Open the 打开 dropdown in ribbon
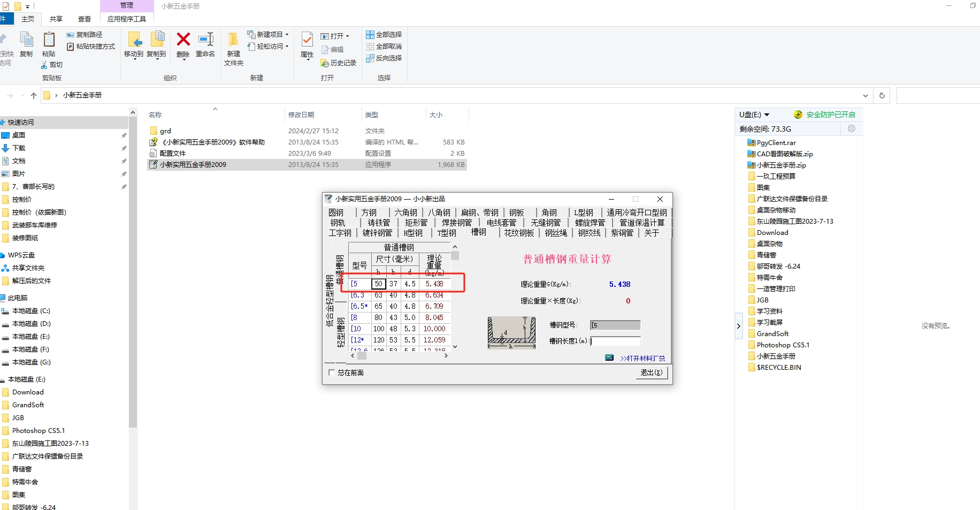This screenshot has width=980, height=510. (335, 36)
